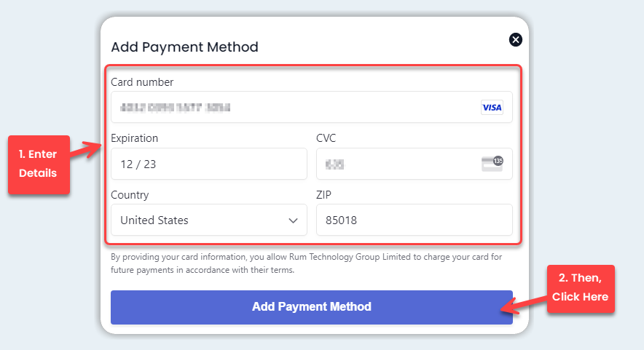
Task: Click the 'Country' field label
Action: click(130, 195)
